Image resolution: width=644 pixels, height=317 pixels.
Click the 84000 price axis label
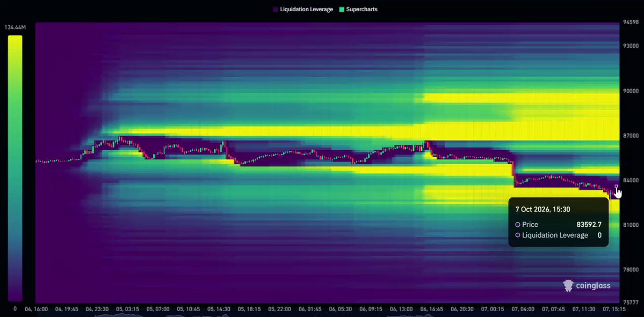pyautogui.click(x=630, y=180)
